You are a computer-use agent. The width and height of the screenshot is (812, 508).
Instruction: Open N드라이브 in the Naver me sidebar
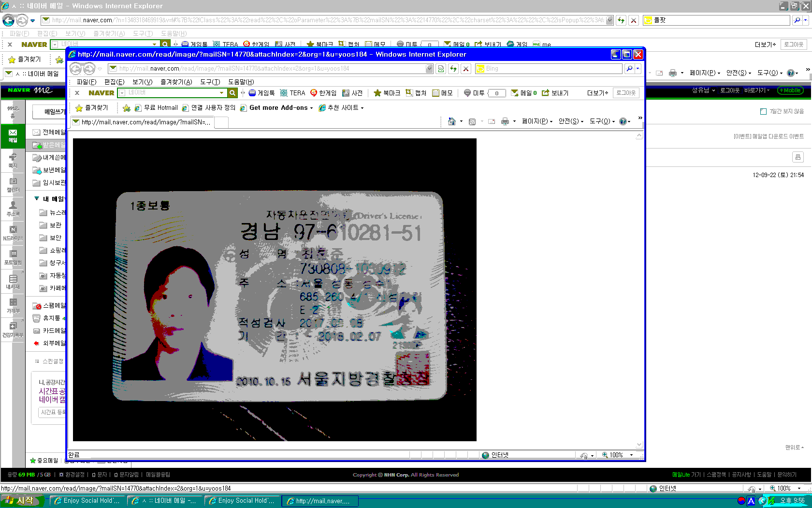pos(13,233)
